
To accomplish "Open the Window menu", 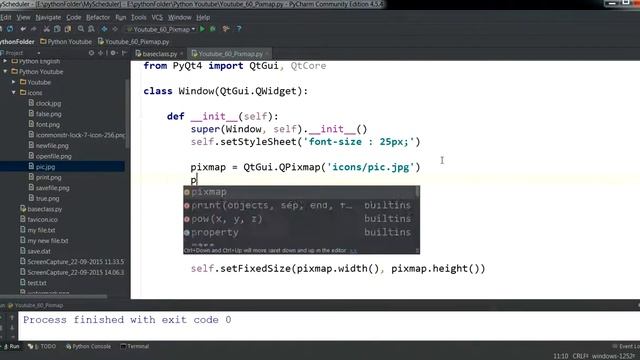I will click(x=180, y=18).
